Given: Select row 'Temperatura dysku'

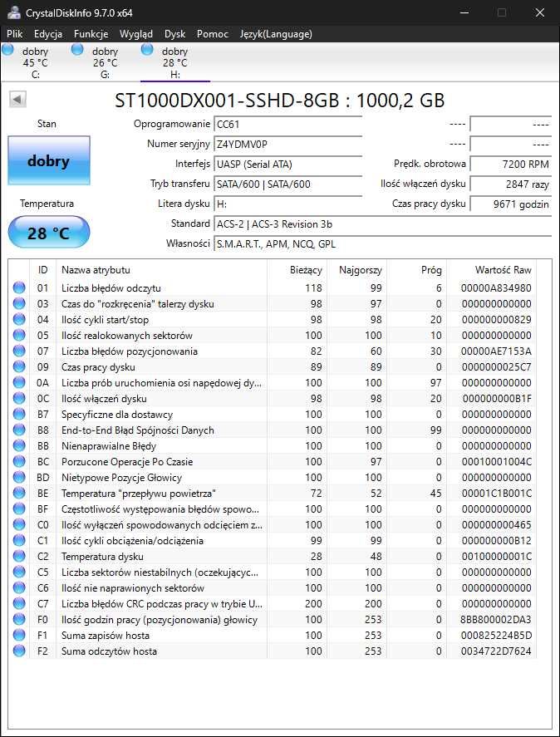Looking at the screenshot, I should pyautogui.click(x=273, y=557).
